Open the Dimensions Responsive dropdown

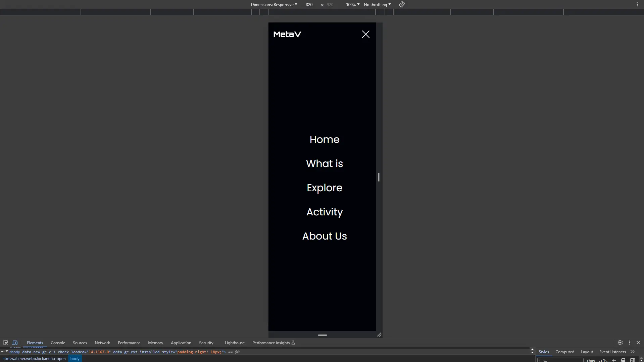coord(274,5)
